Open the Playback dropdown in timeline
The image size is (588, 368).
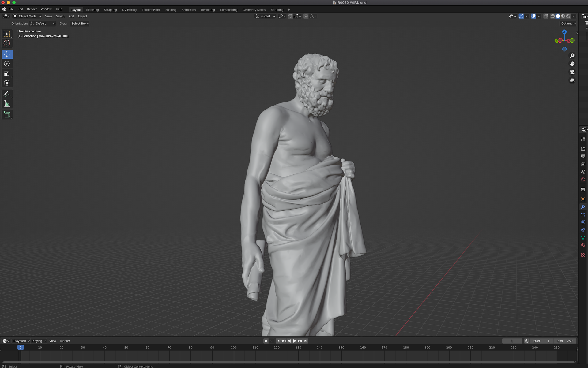coord(21,341)
